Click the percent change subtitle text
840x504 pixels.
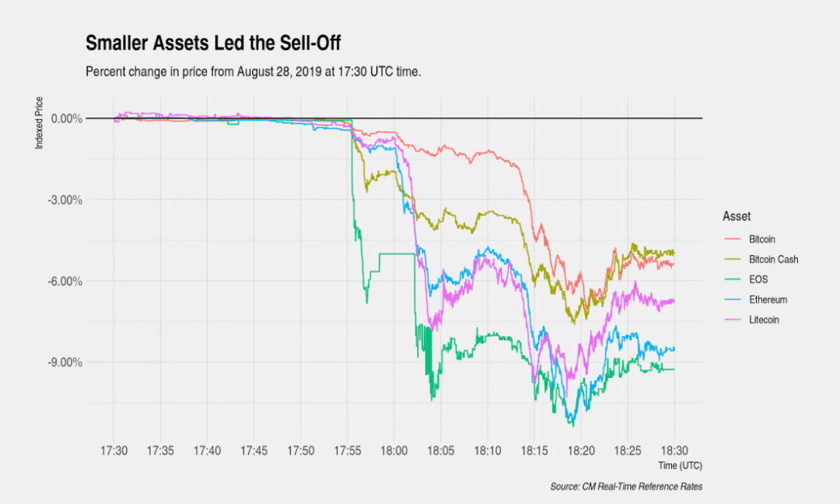pyautogui.click(x=253, y=72)
